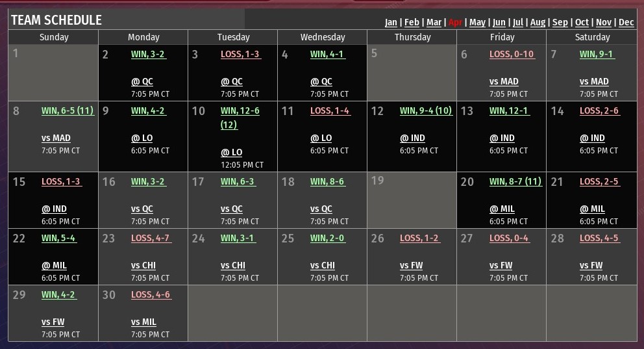The image size is (644, 349).
Task: View the Jul schedule
Action: 518,22
